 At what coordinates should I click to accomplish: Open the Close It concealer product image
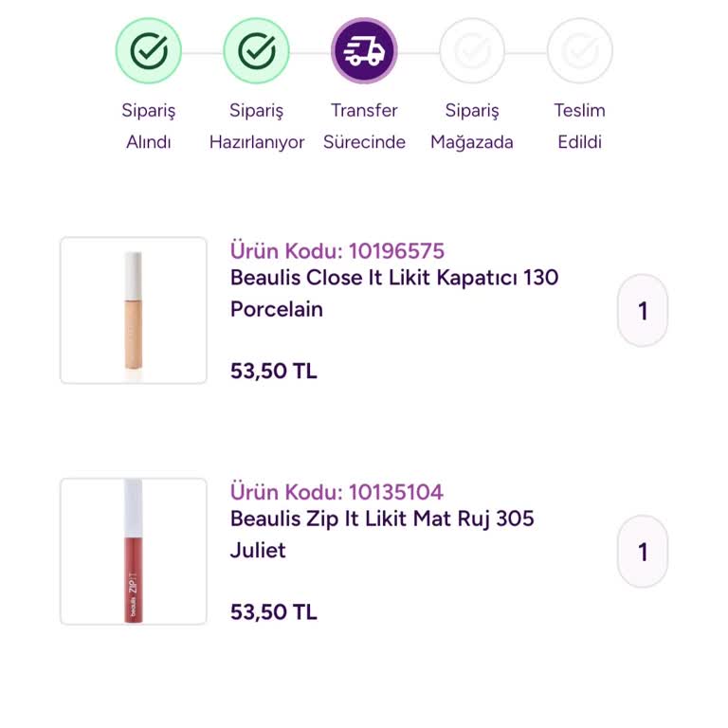134,310
